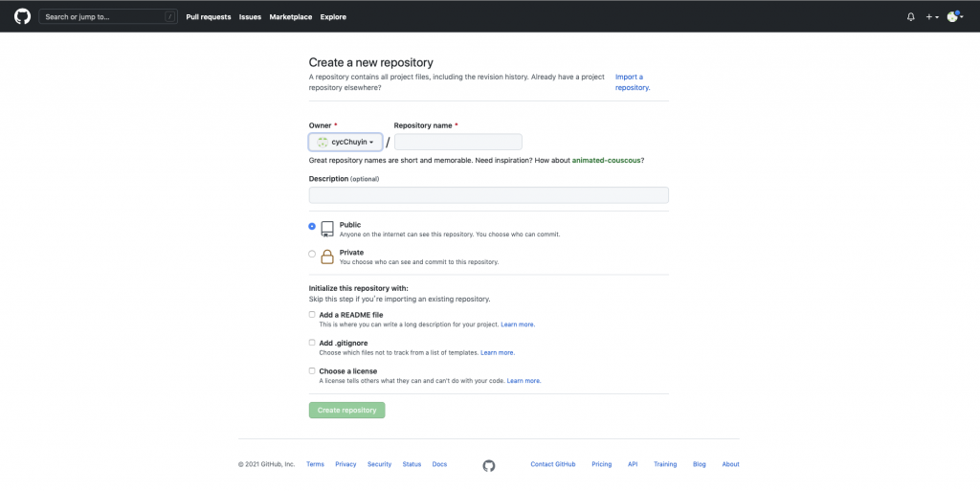Screen dimensions: 980x491
Task: Select the Public radio button
Action: point(312,226)
